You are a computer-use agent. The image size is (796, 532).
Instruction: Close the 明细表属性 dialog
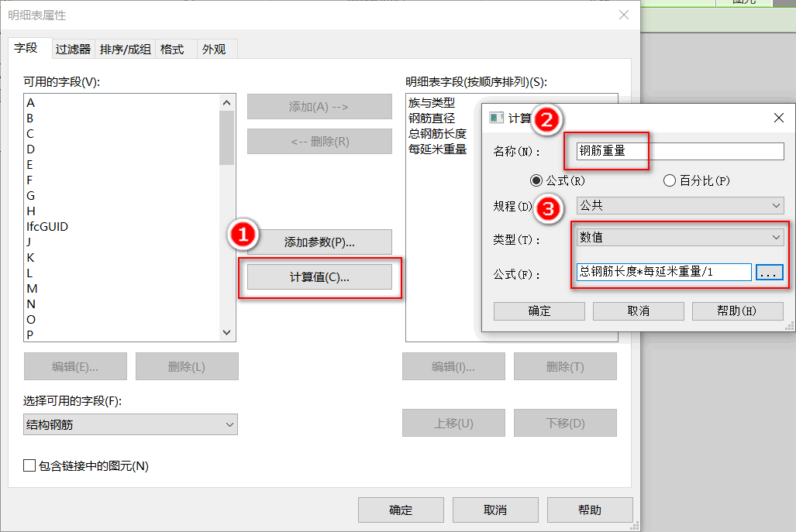(x=624, y=15)
